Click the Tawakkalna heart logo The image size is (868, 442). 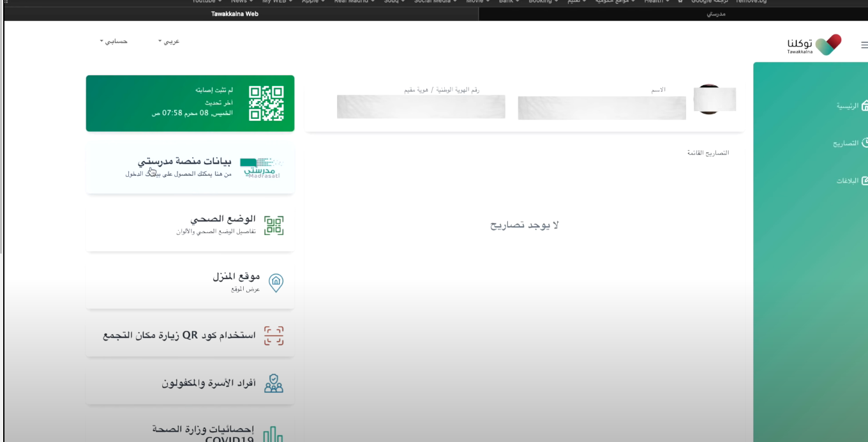pos(828,45)
